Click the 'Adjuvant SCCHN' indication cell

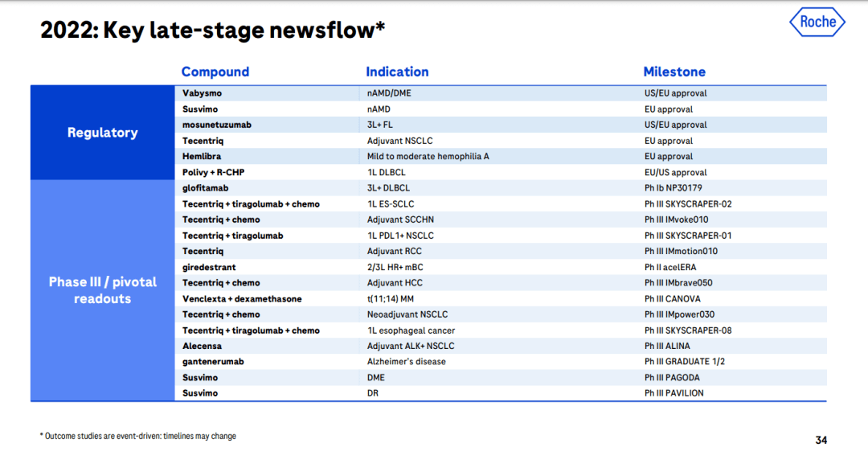pos(400,220)
